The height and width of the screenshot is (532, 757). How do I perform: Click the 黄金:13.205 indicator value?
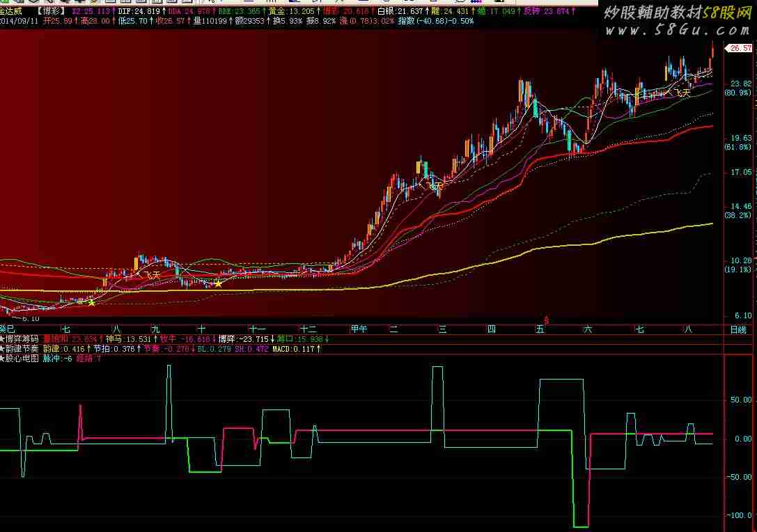pos(292,11)
